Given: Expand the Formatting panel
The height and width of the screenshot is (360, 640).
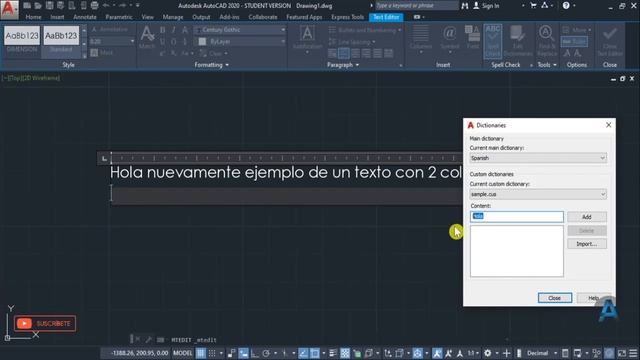Looking at the screenshot, I should coord(211,65).
